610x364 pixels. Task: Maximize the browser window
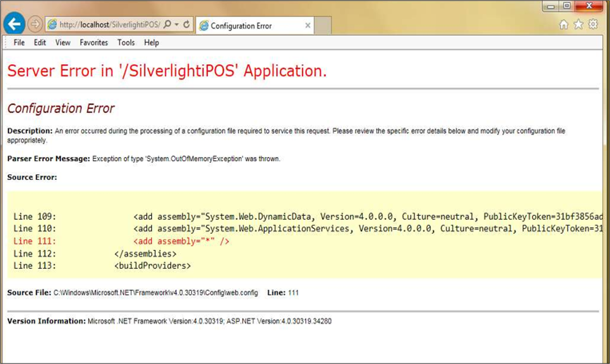tap(567, 6)
